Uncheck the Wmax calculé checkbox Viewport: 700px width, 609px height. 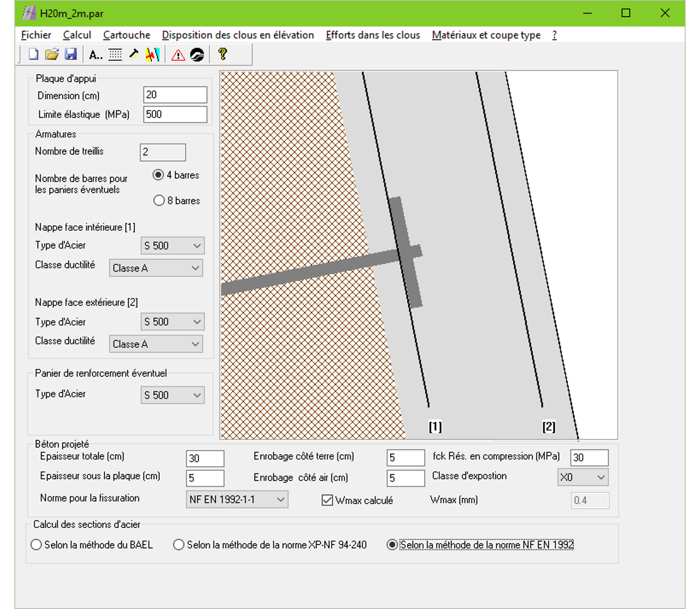pos(327,500)
